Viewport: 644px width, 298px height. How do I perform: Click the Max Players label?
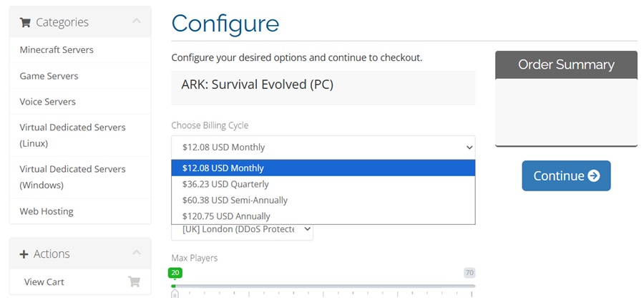coord(194,258)
